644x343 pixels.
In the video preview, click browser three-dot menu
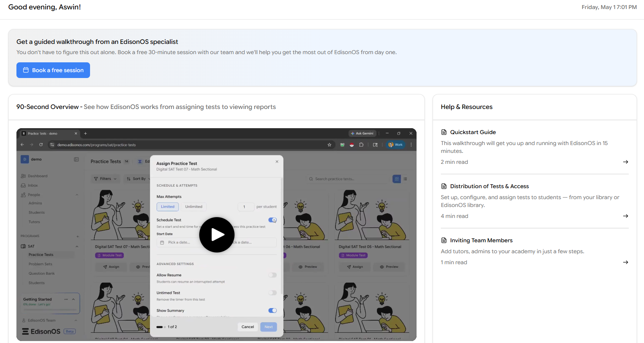(x=411, y=145)
